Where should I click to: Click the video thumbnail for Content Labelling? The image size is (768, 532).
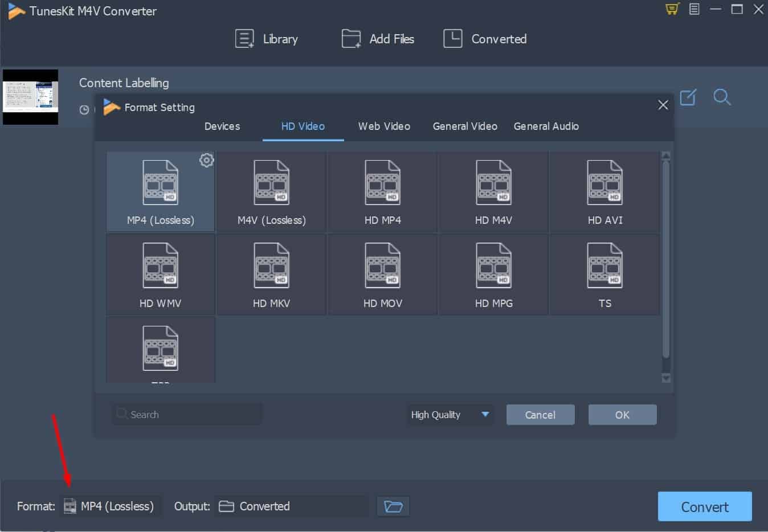pos(30,97)
